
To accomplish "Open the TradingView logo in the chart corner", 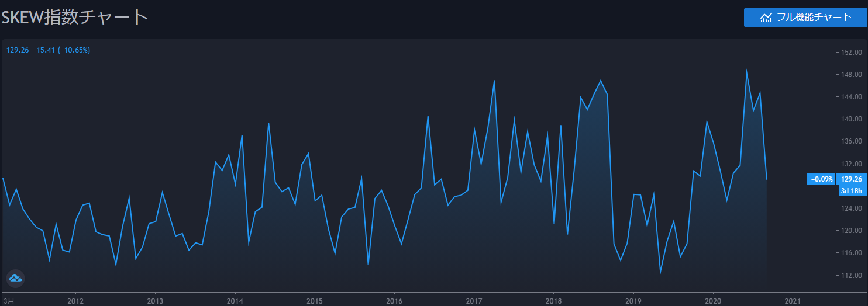I will [15, 279].
